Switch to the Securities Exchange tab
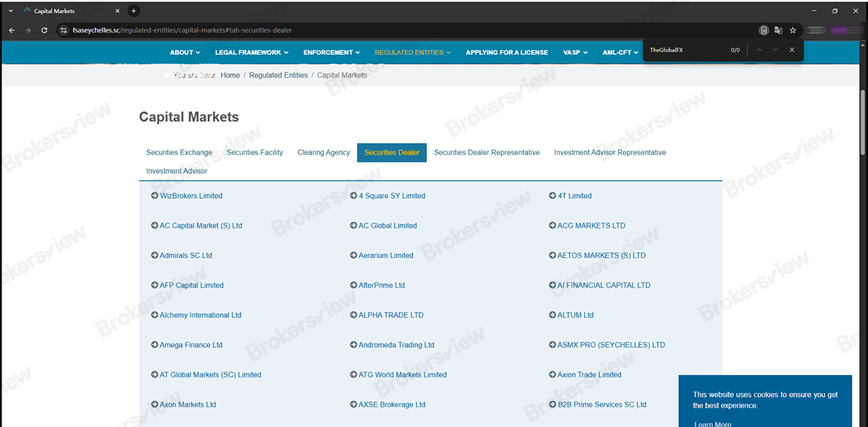 pos(179,152)
